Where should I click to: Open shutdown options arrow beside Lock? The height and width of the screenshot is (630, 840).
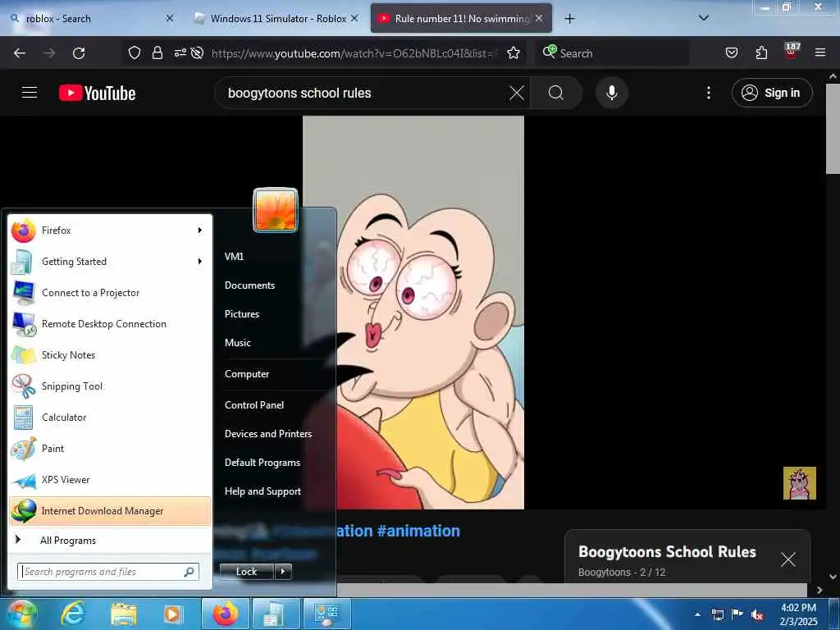pyautogui.click(x=283, y=572)
